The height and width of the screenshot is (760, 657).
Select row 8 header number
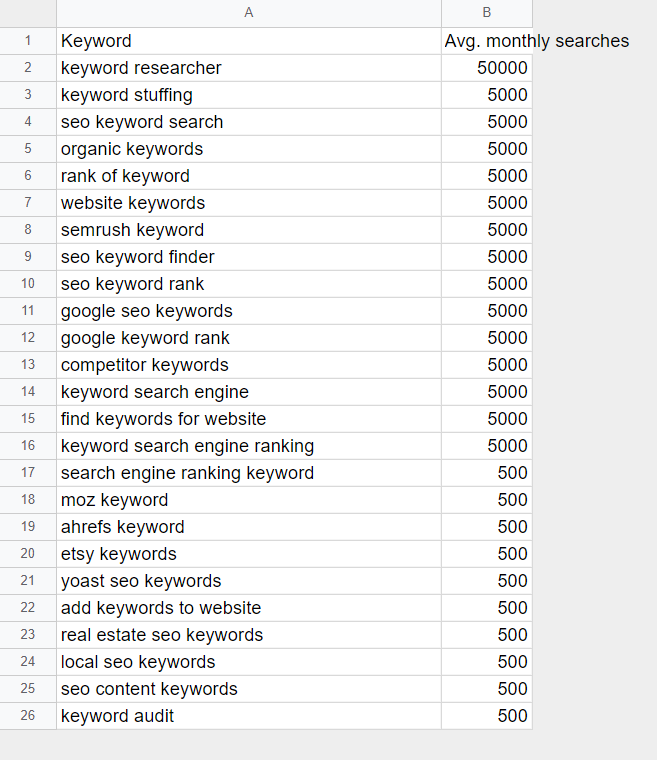(x=28, y=230)
